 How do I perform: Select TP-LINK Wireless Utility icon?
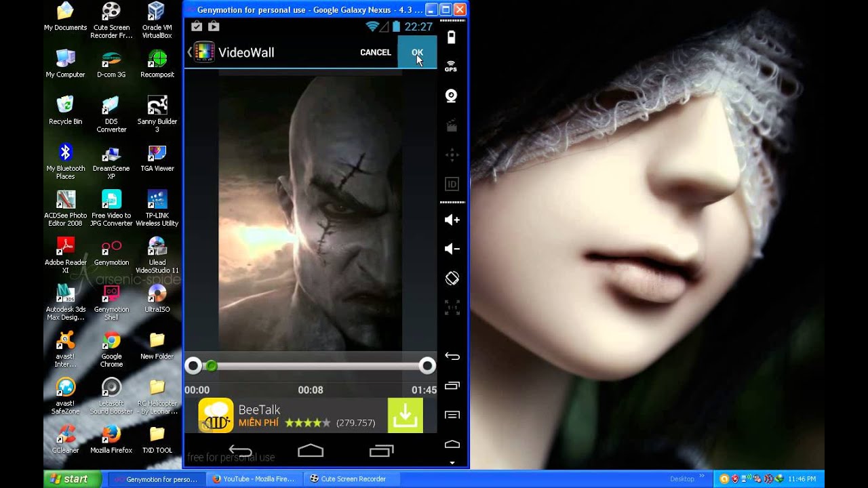157,207
